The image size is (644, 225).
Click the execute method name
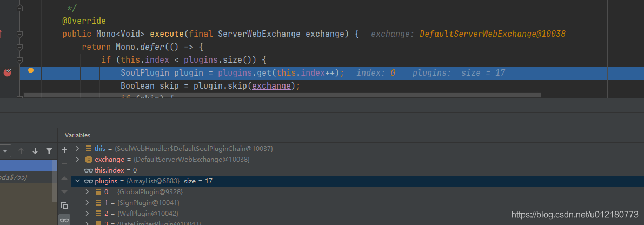(167, 34)
